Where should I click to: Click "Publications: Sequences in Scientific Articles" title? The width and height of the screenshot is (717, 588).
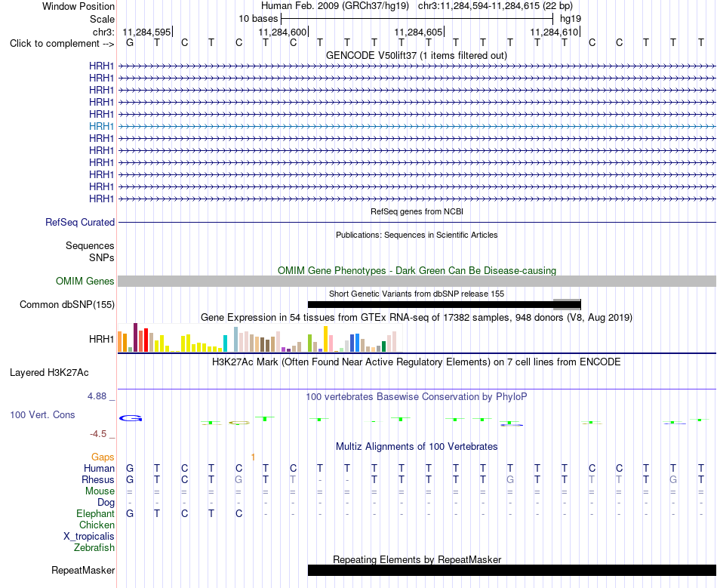click(x=417, y=235)
